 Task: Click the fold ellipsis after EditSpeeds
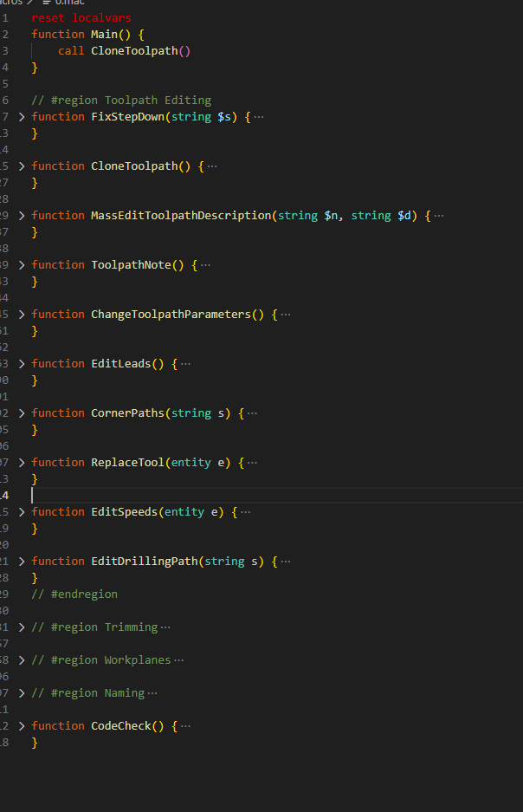pos(245,512)
